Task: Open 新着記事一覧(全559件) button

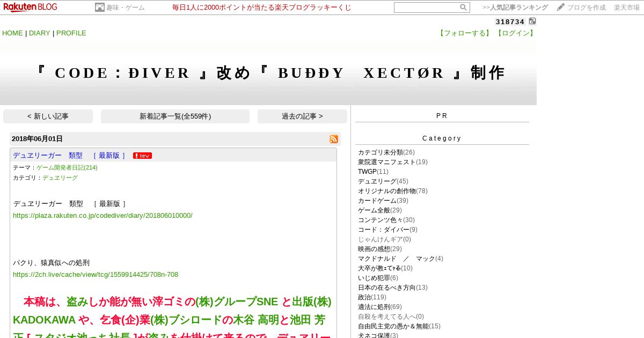Action: [x=175, y=116]
